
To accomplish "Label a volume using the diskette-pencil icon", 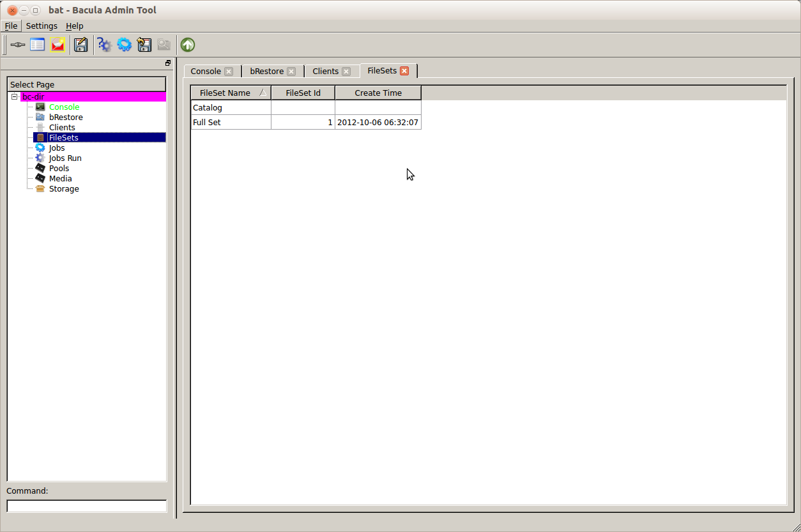I will point(80,45).
